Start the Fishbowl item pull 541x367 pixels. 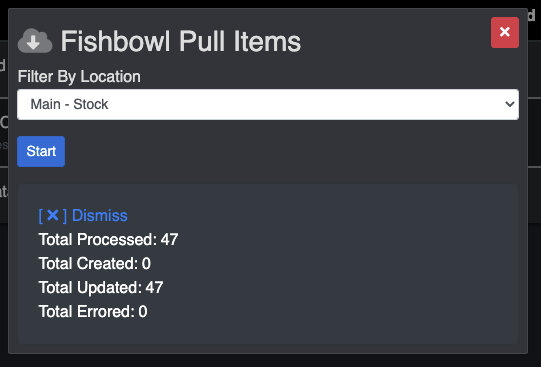tap(41, 151)
